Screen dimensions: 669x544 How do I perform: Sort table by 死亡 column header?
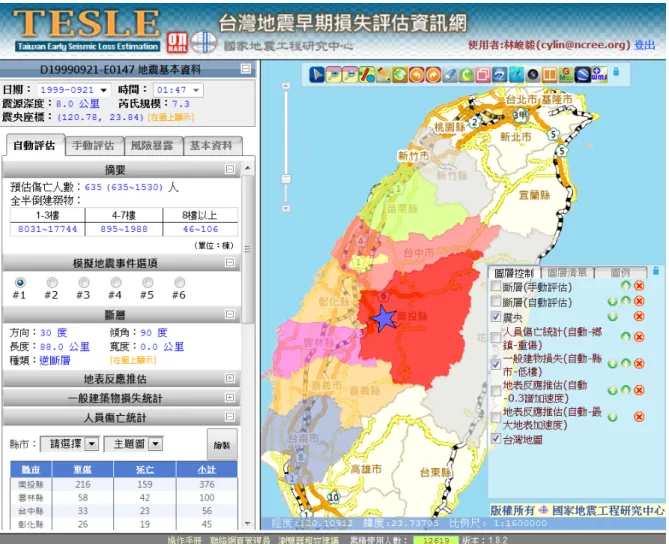[x=145, y=469]
